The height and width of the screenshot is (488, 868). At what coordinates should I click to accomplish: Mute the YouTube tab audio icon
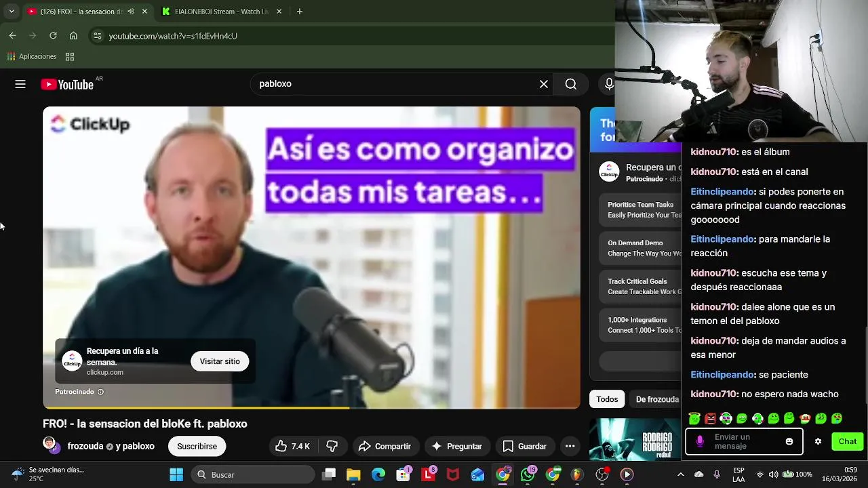tap(131, 12)
